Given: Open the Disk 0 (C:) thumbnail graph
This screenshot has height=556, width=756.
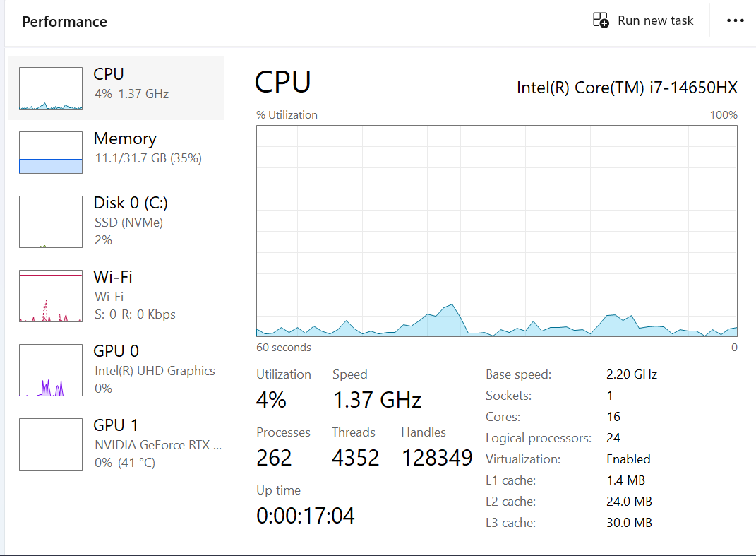Looking at the screenshot, I should pyautogui.click(x=51, y=222).
